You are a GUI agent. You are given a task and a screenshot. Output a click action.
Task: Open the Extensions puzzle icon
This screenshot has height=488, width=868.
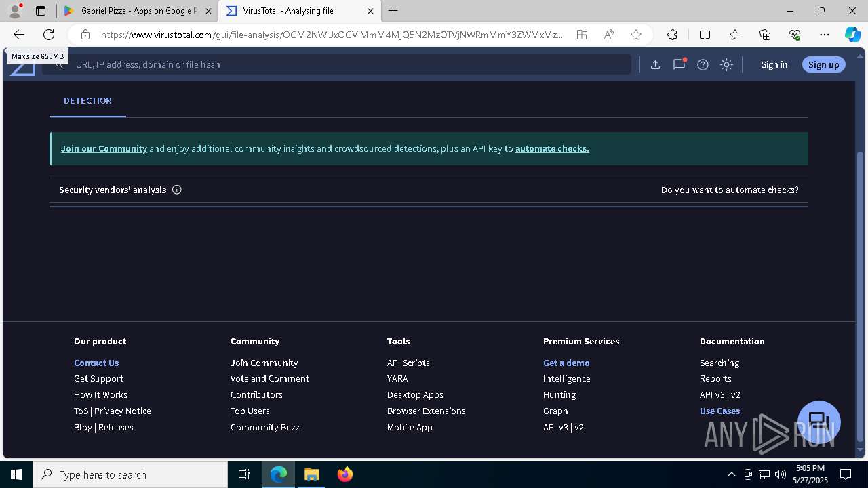pyautogui.click(x=672, y=35)
